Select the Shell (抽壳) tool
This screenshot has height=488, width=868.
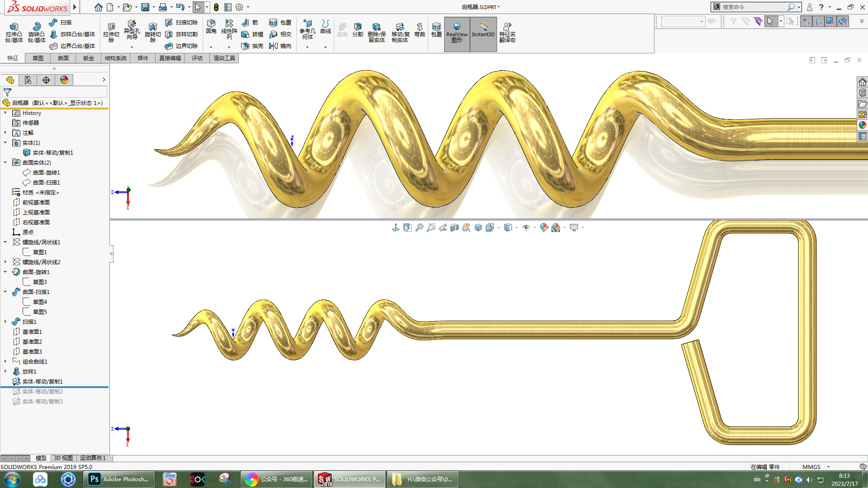pyautogui.click(x=252, y=46)
